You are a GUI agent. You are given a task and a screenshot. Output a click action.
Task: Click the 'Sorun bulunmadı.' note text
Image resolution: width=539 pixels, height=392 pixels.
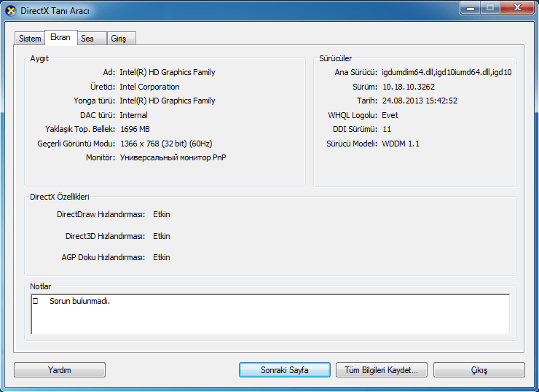pos(79,301)
